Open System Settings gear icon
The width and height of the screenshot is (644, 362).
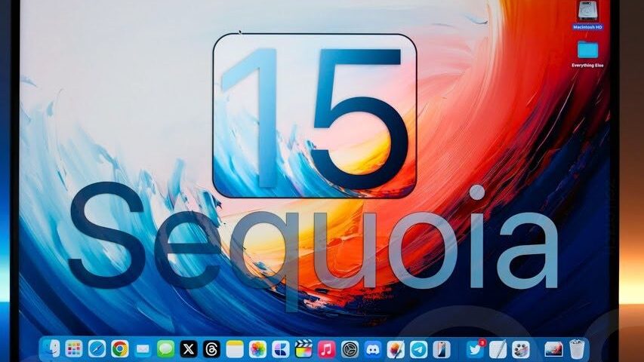(350, 349)
